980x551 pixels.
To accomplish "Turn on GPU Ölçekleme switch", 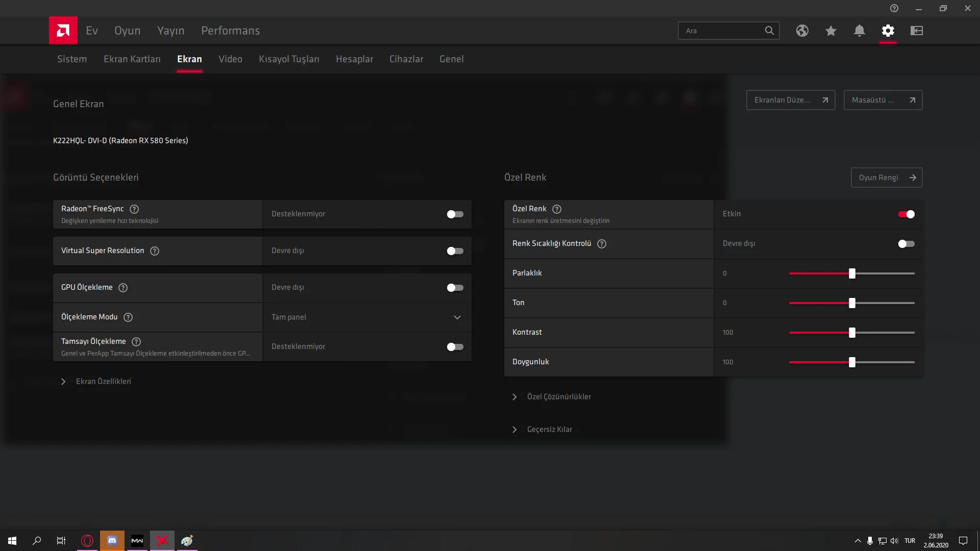I will point(455,288).
